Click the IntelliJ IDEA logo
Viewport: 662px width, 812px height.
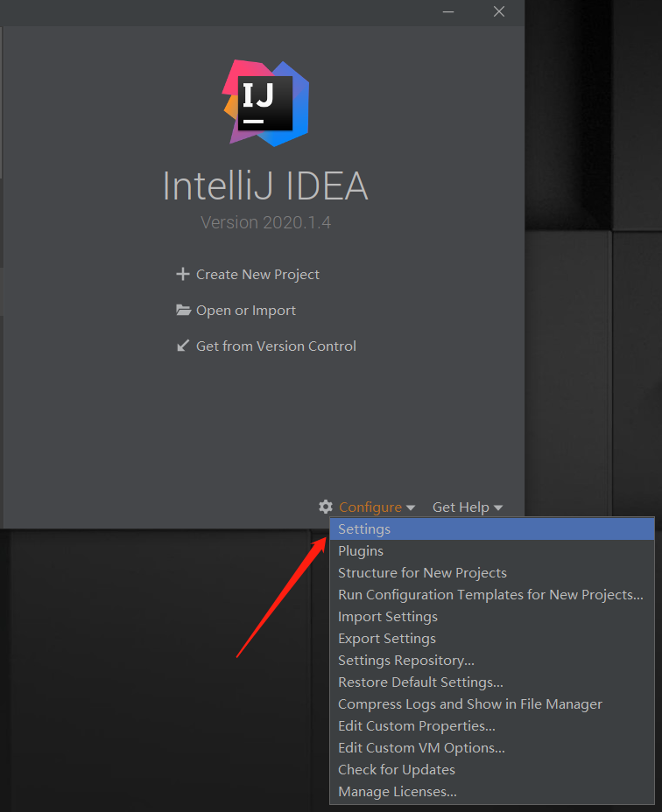pos(265,103)
